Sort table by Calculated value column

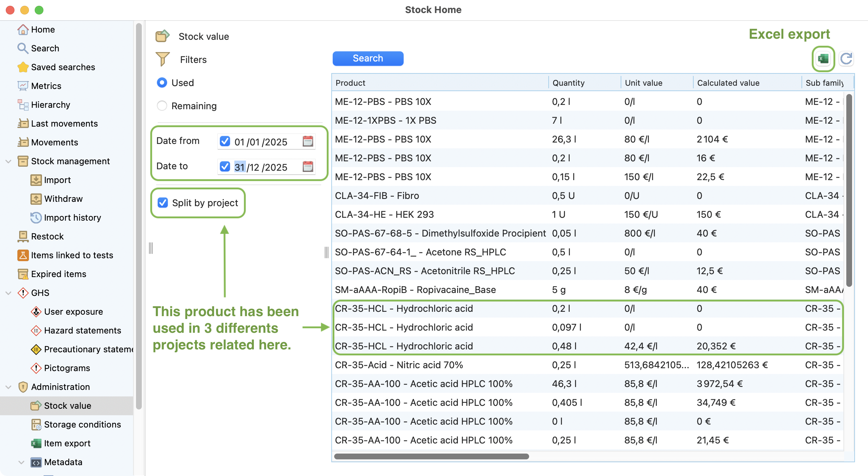[x=728, y=83]
